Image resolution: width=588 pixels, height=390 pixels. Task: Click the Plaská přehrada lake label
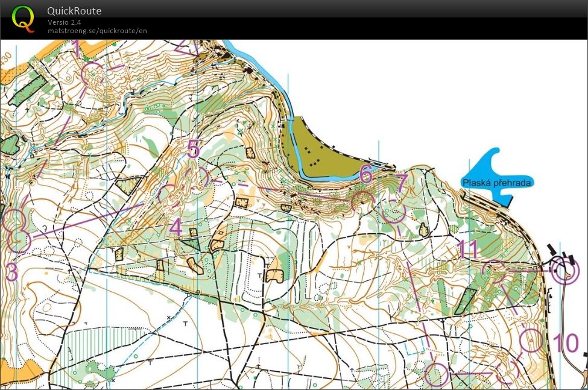[496, 183]
